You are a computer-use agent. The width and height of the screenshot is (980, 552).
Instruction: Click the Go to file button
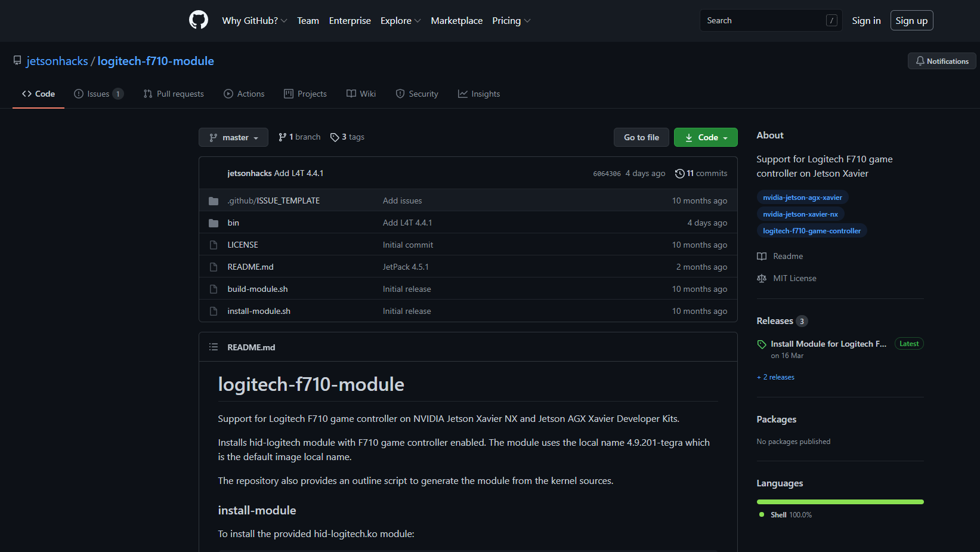[x=641, y=137]
